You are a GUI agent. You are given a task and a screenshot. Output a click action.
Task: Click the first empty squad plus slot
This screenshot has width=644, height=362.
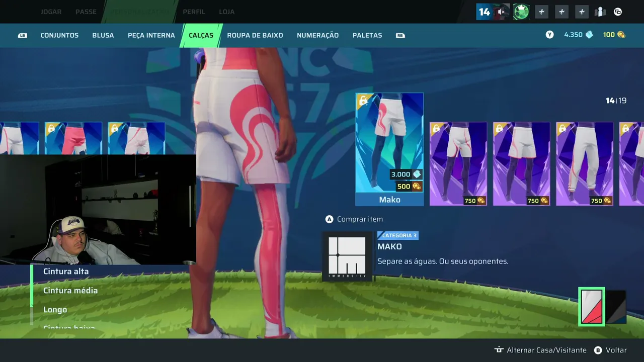click(542, 12)
